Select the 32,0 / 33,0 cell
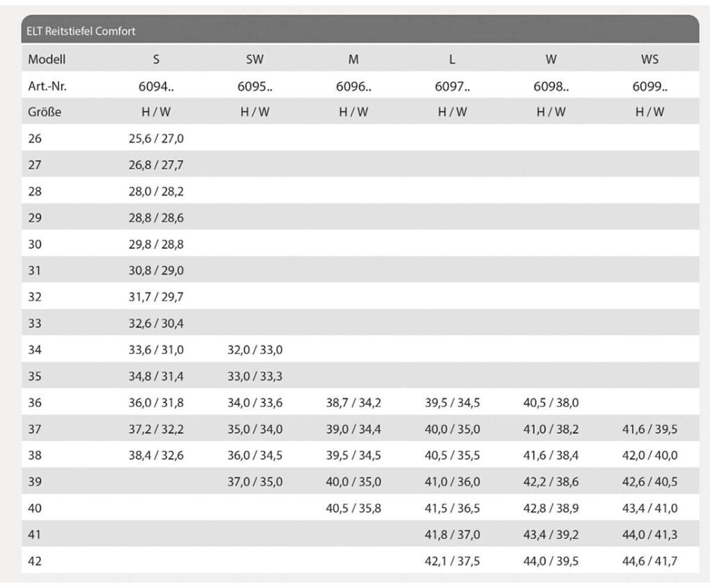 254,349
